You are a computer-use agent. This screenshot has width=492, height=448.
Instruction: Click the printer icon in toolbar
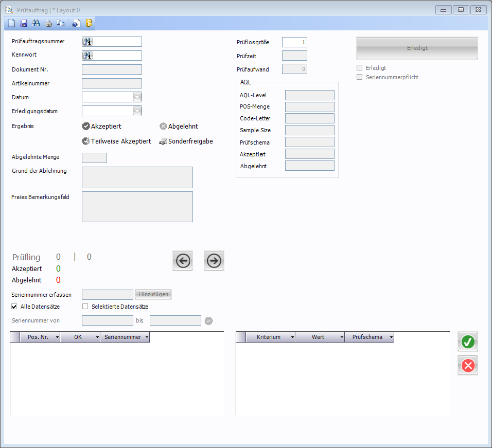(x=48, y=23)
